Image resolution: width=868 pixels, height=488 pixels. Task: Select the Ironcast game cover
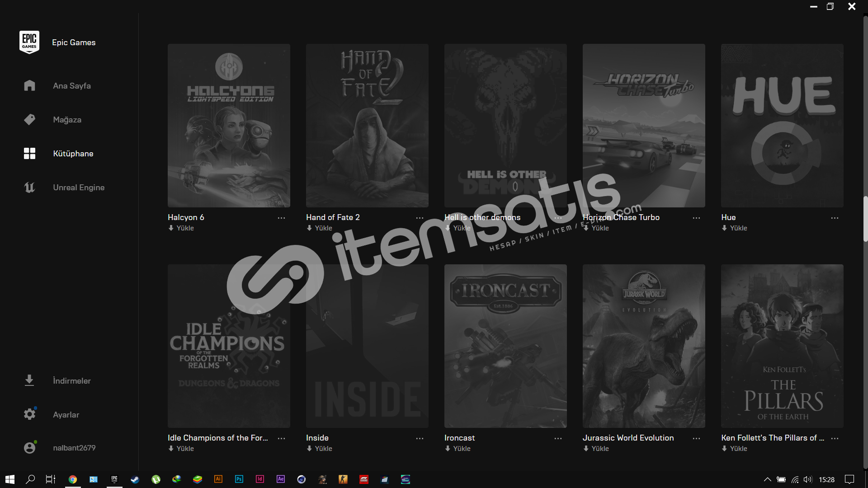tap(505, 346)
